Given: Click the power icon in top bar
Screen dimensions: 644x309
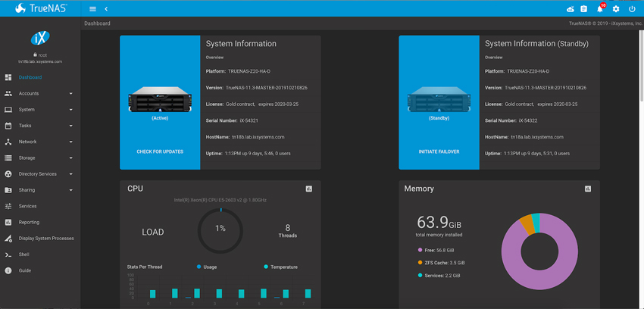Looking at the screenshot, I should [x=632, y=9].
